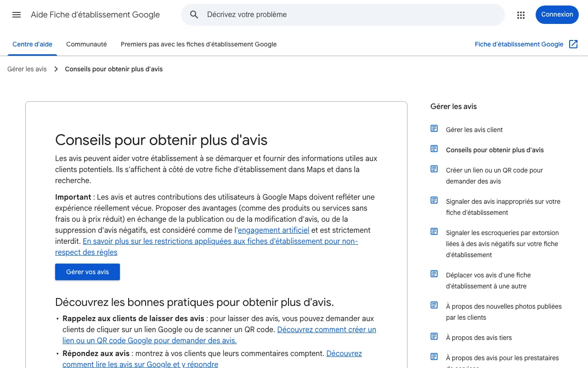This screenshot has height=368, width=588.
Task: Click the article icon beside Créer un lien ou un QR code
Action: (x=434, y=169)
